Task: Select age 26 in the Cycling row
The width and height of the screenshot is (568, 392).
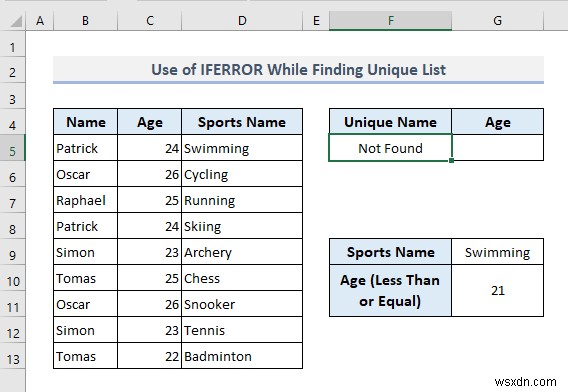Action: (150, 174)
